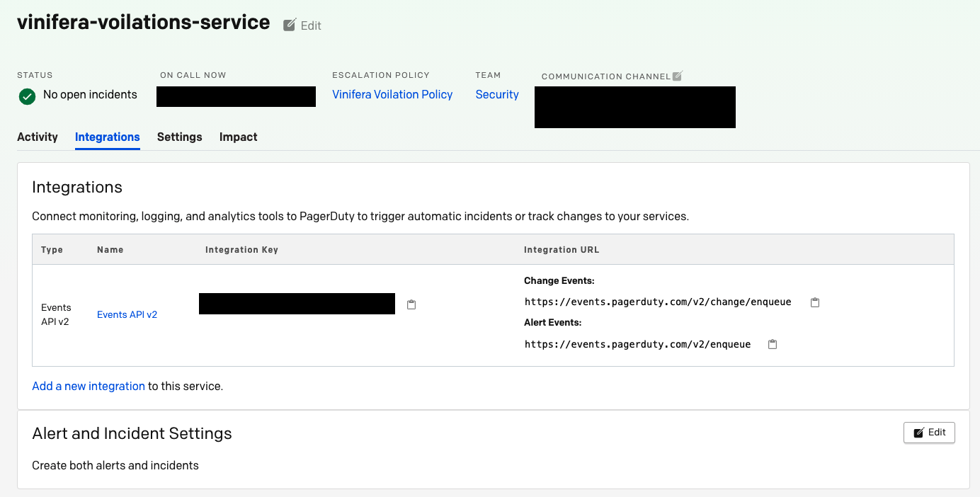Click the Change Events URL text
Viewport: 980px width, 497px height.
pyautogui.click(x=658, y=302)
